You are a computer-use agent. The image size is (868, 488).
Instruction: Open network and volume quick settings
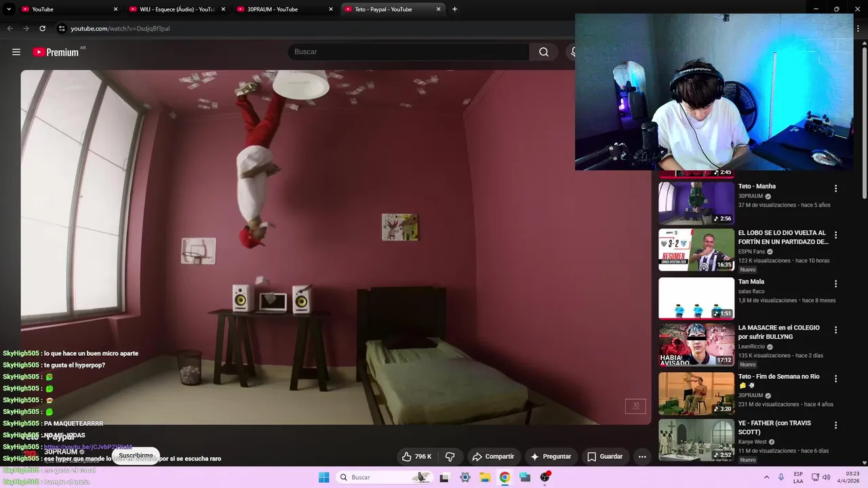point(821,477)
